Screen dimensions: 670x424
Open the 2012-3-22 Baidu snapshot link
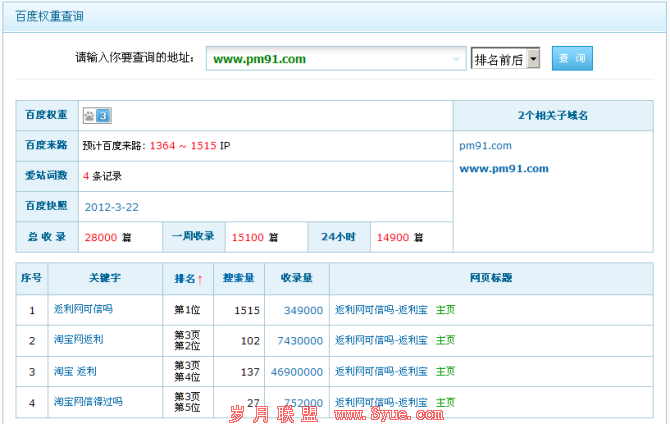(x=112, y=207)
